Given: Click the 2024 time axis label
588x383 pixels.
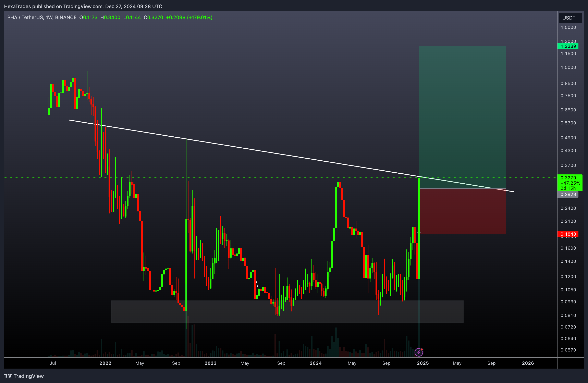Looking at the screenshot, I should pos(316,363).
